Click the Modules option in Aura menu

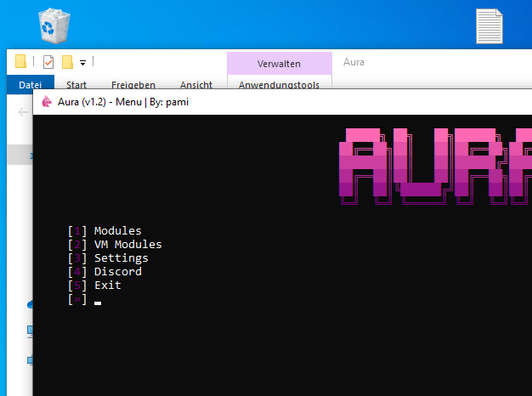click(117, 231)
